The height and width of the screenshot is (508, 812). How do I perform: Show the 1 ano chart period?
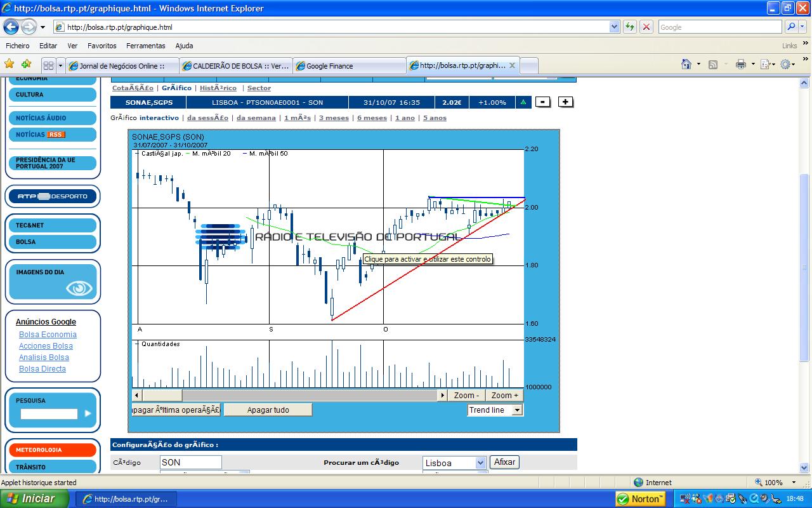click(x=405, y=118)
